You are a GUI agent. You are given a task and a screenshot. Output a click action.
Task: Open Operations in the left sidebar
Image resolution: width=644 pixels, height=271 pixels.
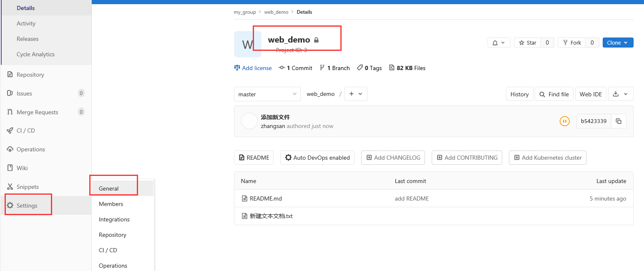(46, 149)
